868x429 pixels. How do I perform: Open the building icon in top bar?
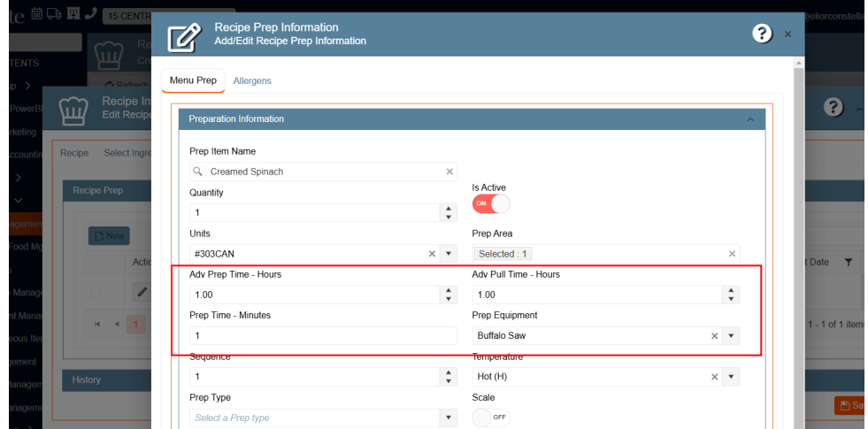click(x=73, y=13)
